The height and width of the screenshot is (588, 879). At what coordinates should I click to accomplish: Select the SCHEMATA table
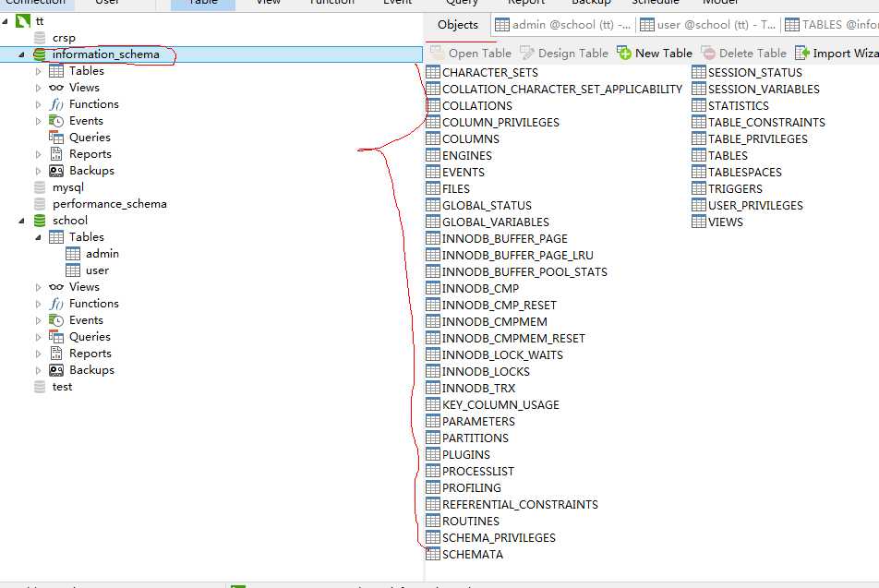coord(464,555)
